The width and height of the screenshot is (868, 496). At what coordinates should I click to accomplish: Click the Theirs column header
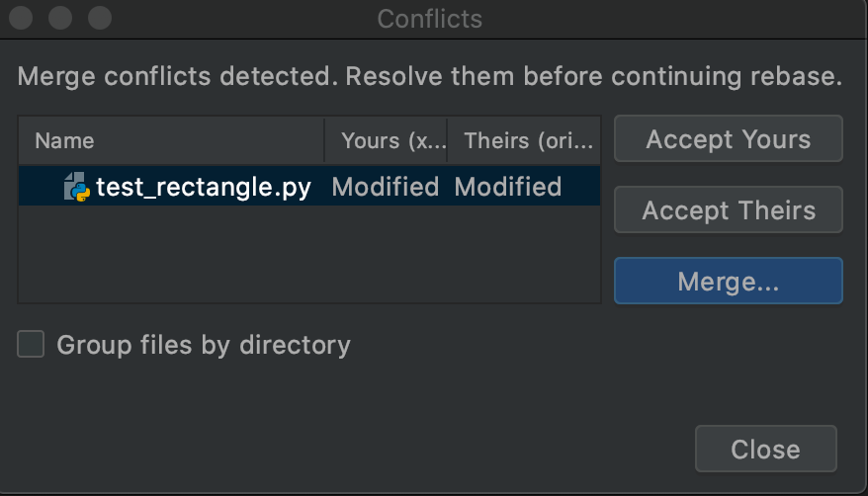click(524, 140)
